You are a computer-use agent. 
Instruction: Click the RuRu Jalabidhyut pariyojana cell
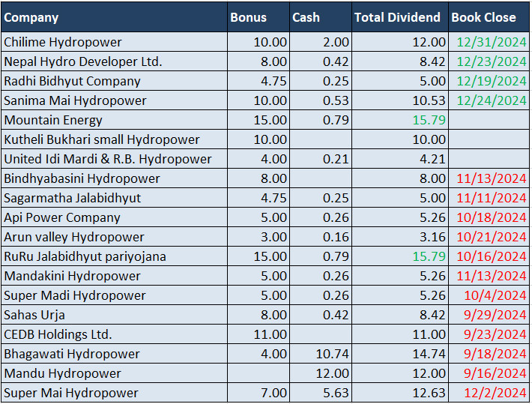point(115,256)
